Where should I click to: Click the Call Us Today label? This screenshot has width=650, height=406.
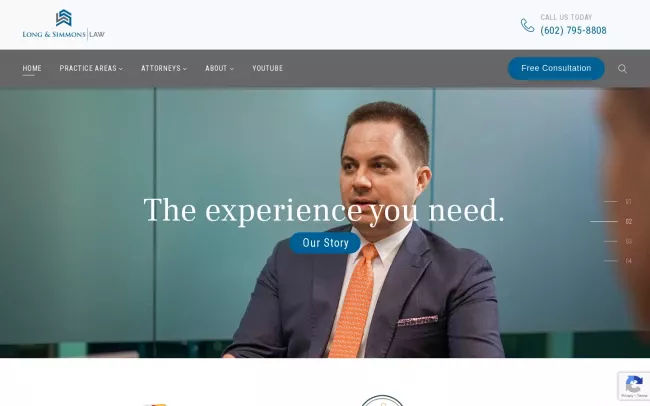[566, 17]
